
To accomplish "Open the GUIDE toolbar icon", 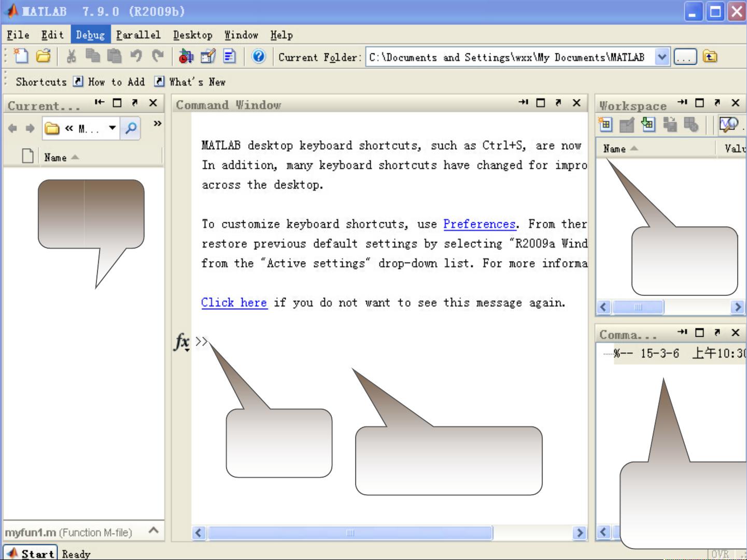I will click(208, 56).
